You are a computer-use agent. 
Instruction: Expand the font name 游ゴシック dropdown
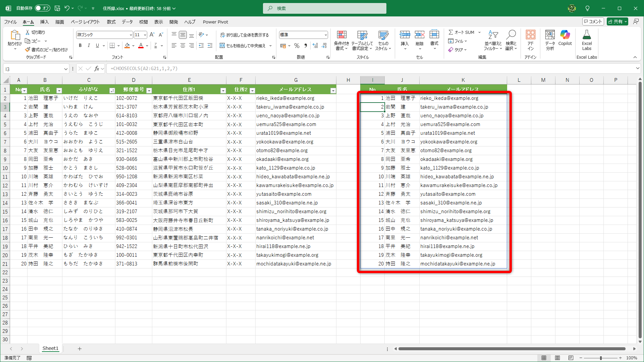[x=130, y=35]
